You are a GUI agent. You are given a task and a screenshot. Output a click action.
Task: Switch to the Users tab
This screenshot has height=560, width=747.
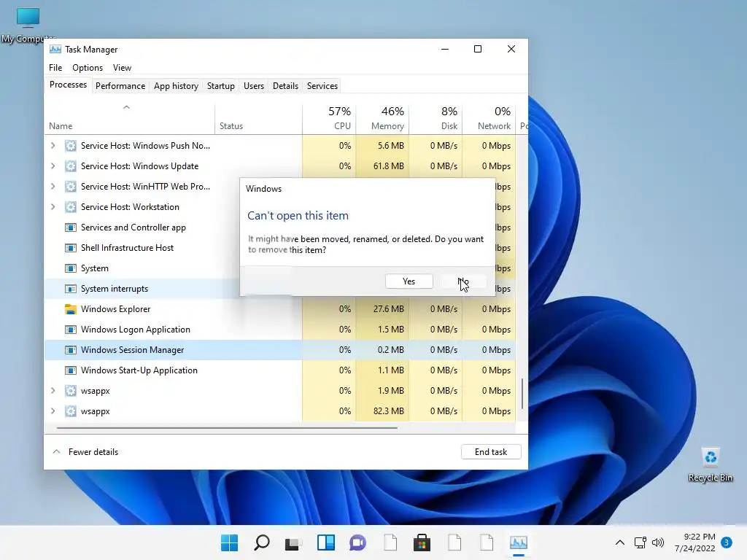point(253,86)
